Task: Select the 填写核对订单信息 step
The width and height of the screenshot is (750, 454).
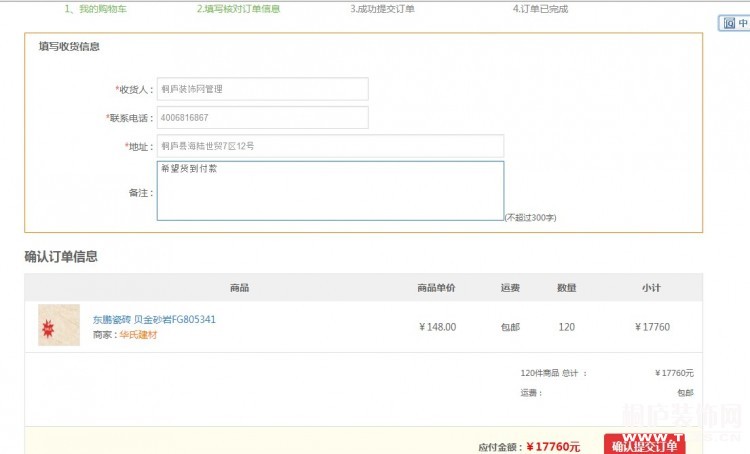Action: (238, 9)
